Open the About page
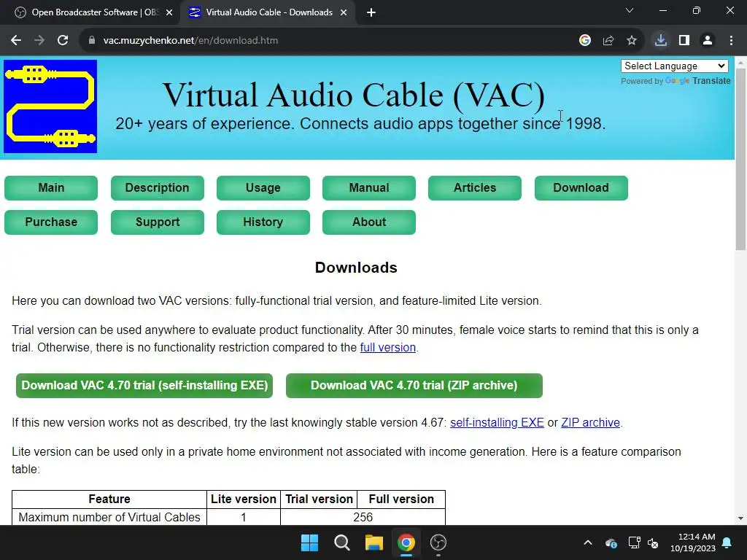747x560 pixels. coord(369,222)
